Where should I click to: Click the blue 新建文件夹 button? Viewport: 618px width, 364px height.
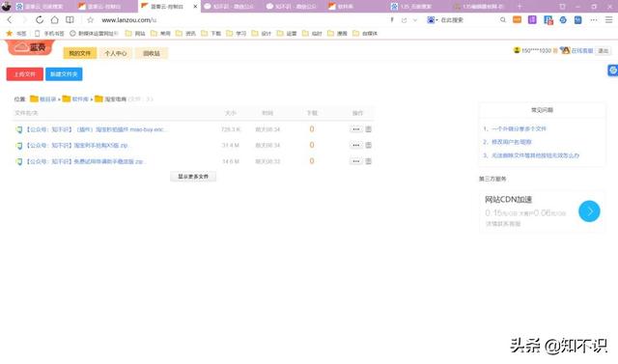pos(64,74)
